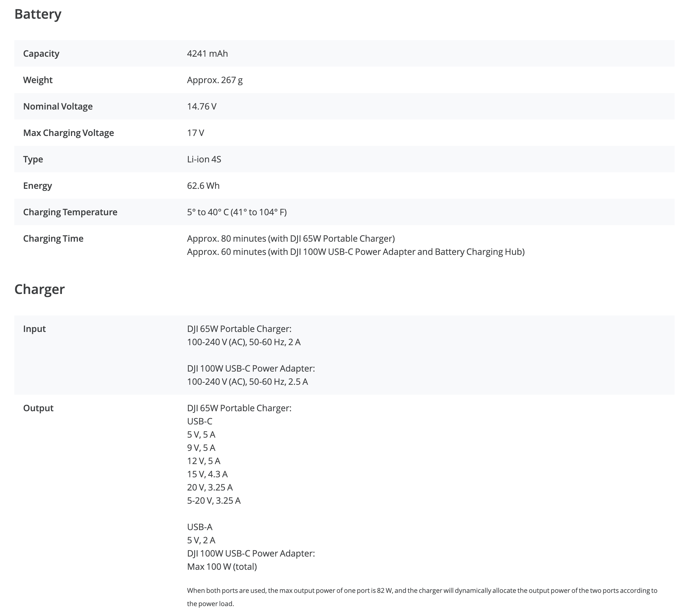Click the Weight row label

[x=38, y=80]
